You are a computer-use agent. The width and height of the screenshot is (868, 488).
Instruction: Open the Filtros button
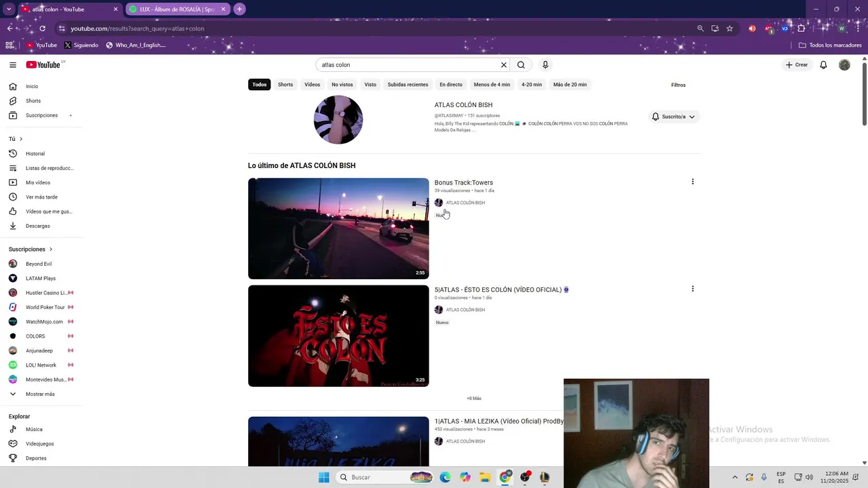click(678, 85)
